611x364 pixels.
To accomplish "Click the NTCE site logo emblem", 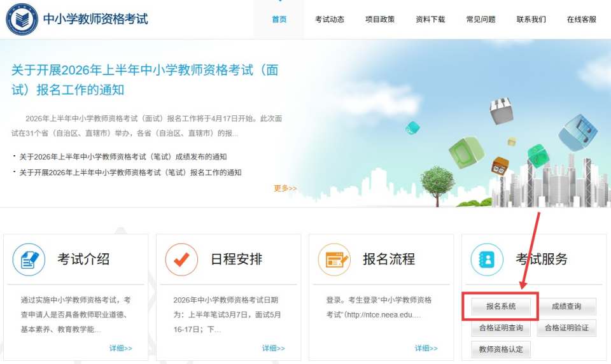I will (x=22, y=19).
